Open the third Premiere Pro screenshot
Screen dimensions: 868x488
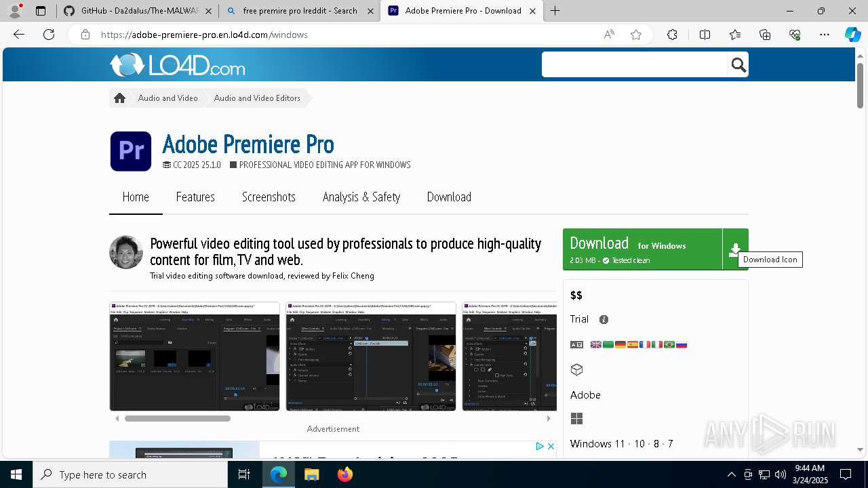pos(510,357)
